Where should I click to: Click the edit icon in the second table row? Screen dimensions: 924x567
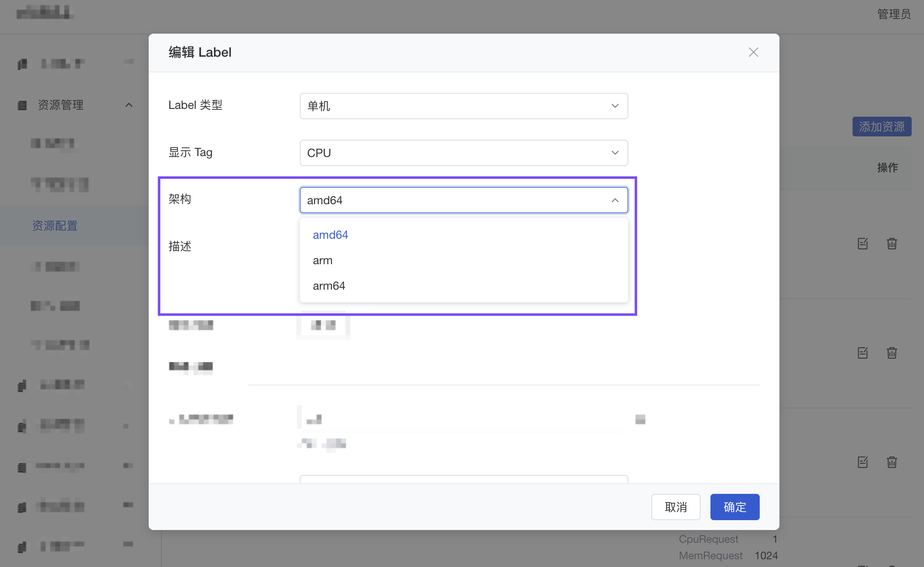863,353
